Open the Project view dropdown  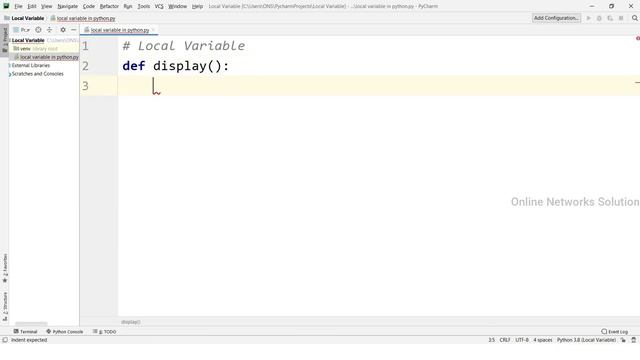[22, 30]
